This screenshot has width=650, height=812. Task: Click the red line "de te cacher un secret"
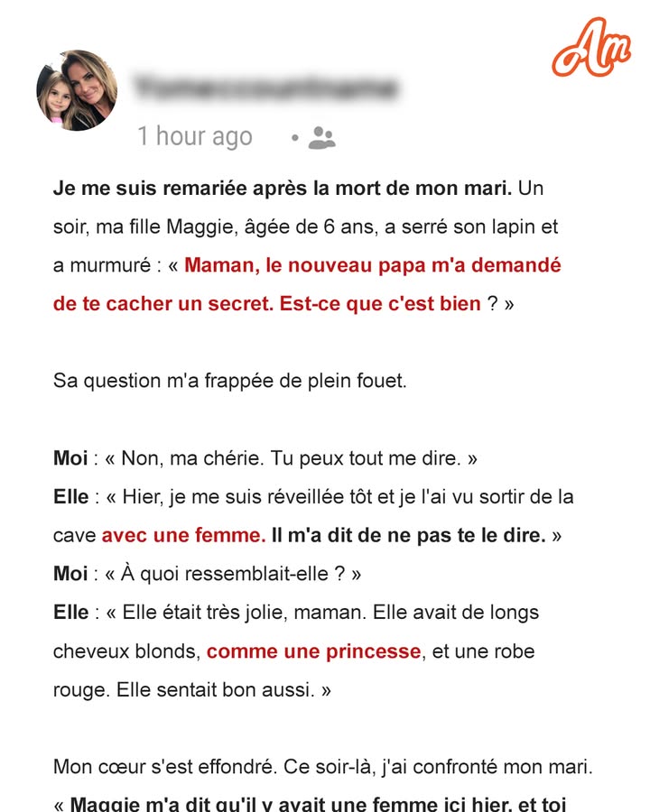click(x=267, y=304)
